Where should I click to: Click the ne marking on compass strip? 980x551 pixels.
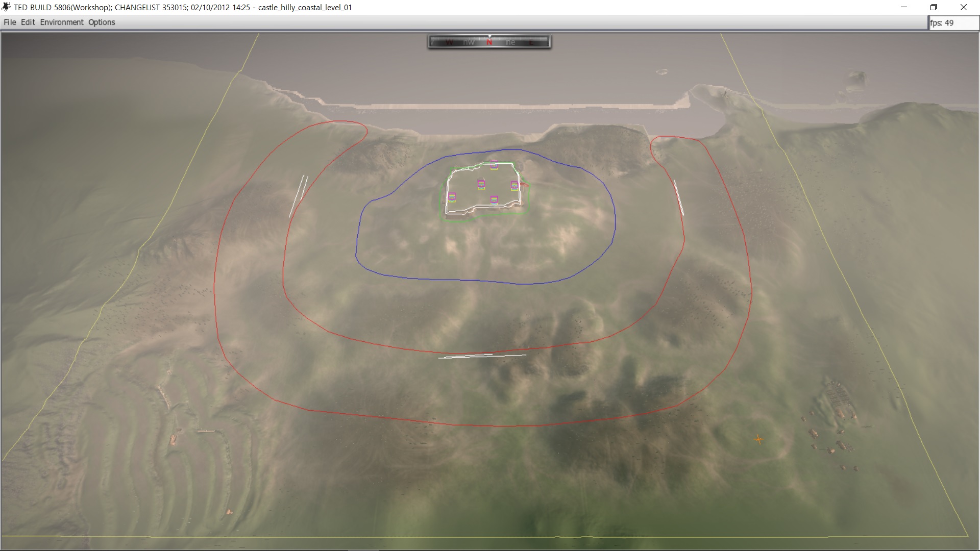point(510,42)
